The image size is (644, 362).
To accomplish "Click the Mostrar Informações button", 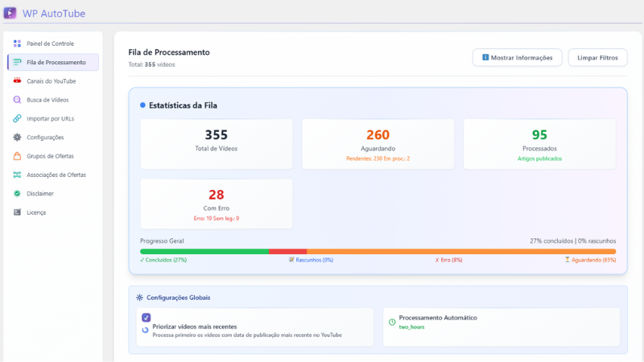I will (517, 57).
